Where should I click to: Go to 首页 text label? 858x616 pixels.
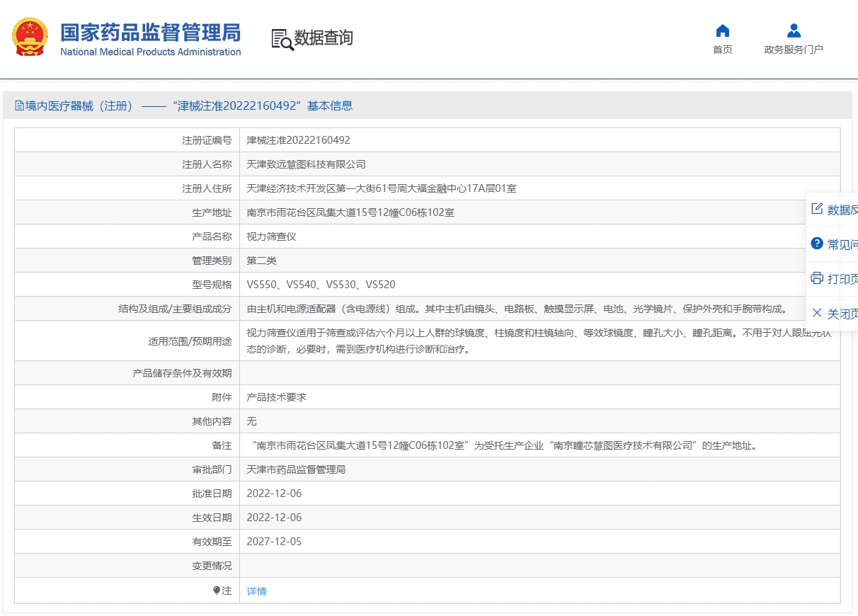point(723,50)
